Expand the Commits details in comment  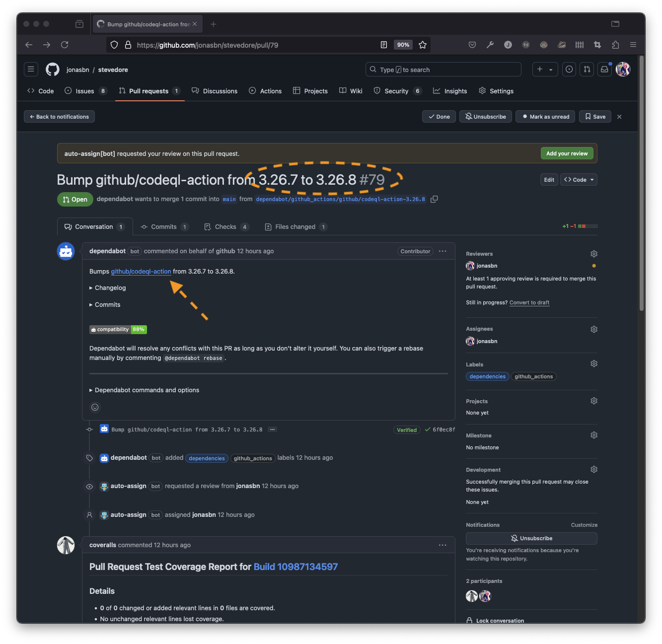tap(105, 305)
